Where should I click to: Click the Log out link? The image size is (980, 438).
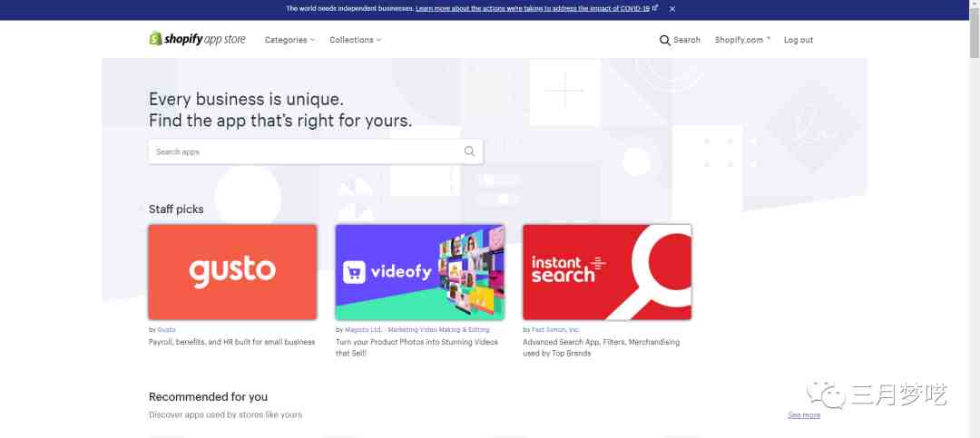point(799,40)
